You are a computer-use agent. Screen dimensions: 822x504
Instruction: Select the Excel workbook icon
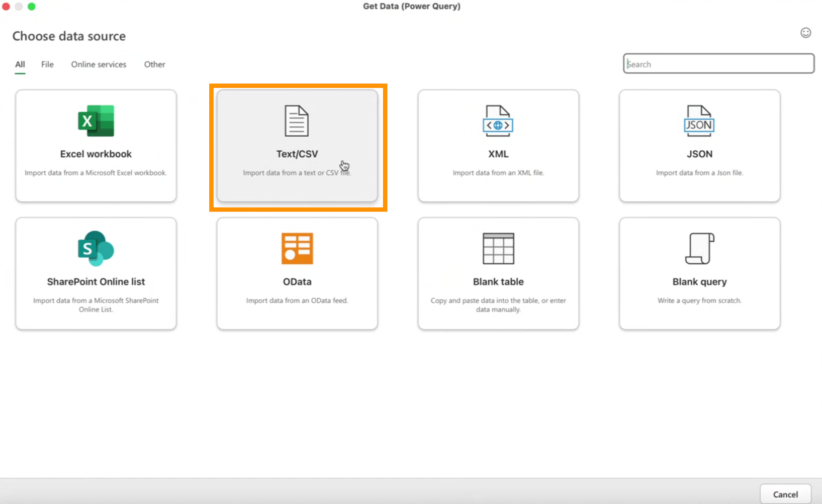96,121
